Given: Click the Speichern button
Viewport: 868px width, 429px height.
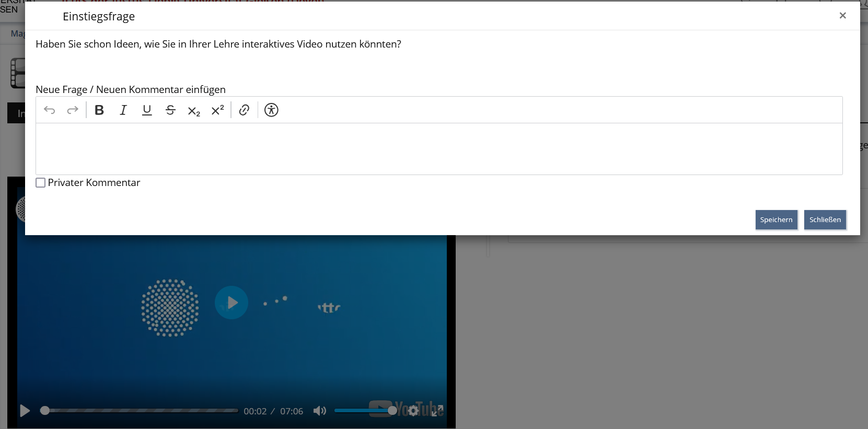Looking at the screenshot, I should [x=776, y=219].
